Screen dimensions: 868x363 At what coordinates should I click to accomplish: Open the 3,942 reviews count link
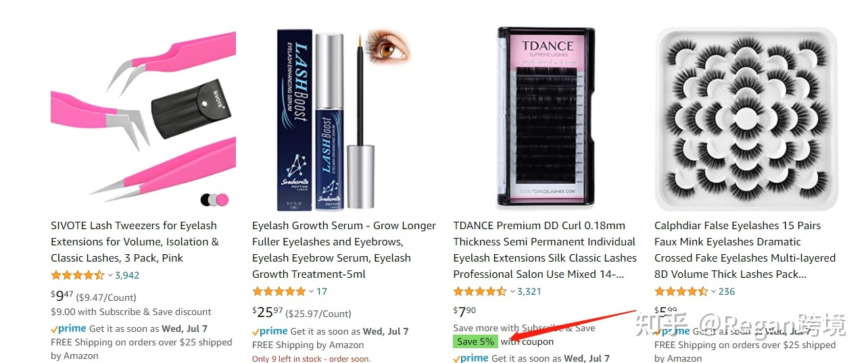pyautogui.click(x=127, y=275)
